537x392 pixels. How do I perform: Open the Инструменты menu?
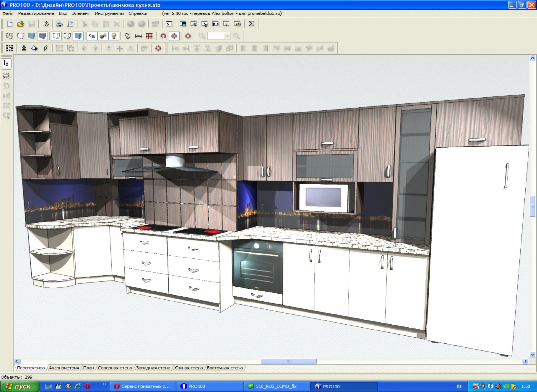[109, 14]
